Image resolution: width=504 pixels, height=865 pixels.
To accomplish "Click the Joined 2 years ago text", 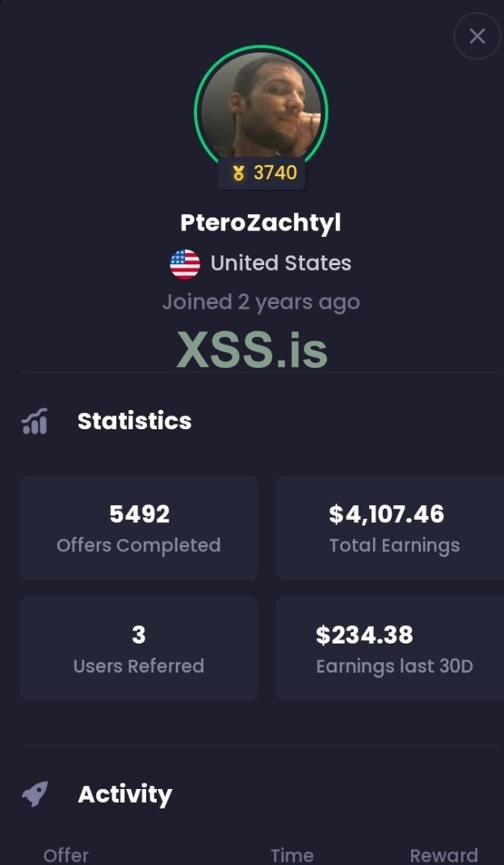I will [x=261, y=302].
